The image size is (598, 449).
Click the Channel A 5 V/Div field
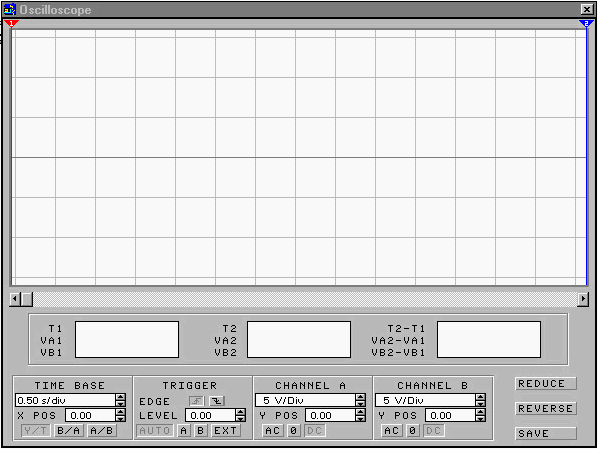pos(305,400)
